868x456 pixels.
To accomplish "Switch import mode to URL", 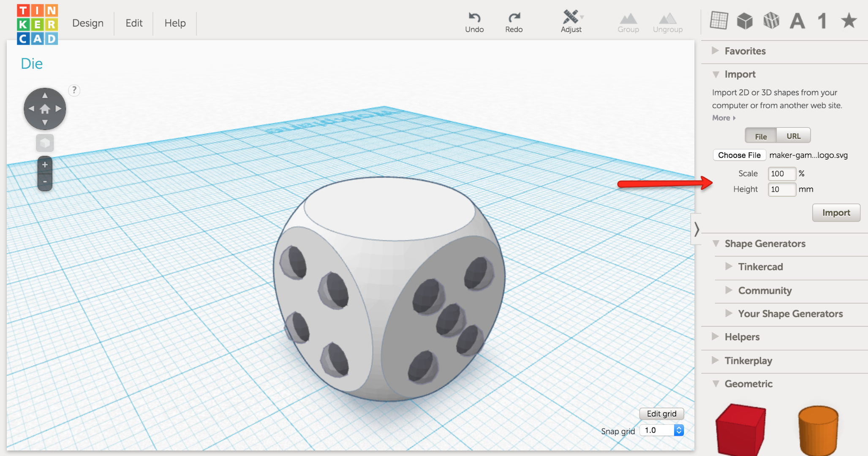I will 794,136.
